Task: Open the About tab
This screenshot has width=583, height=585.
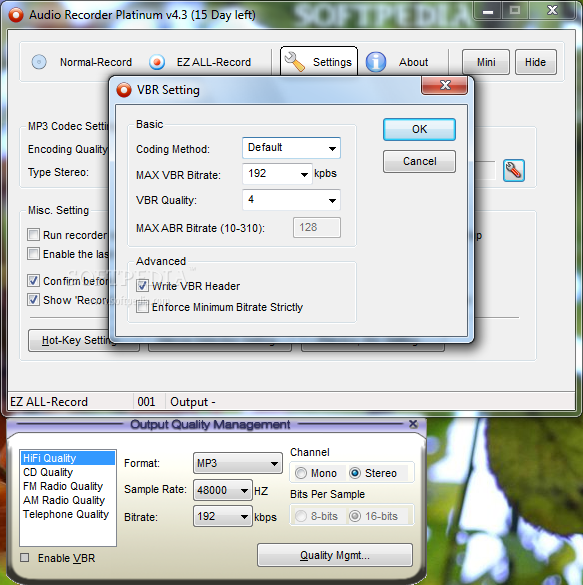Action: [413, 62]
